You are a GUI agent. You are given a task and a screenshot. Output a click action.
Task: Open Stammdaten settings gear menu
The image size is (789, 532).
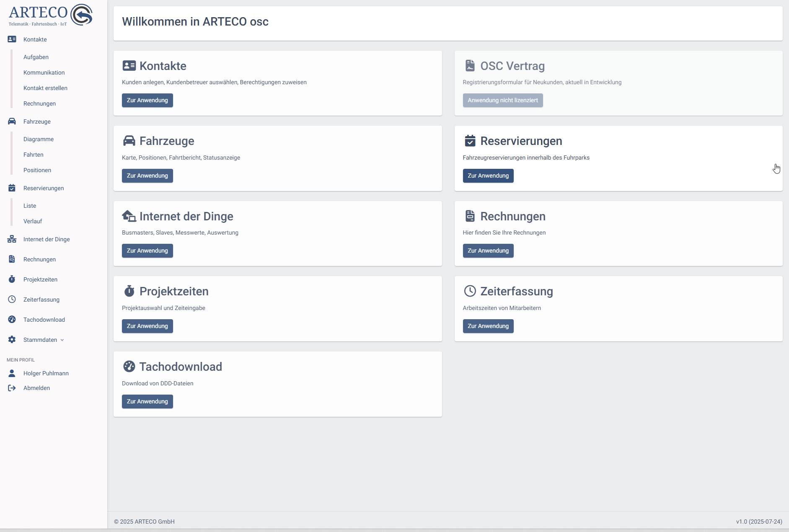click(12, 340)
